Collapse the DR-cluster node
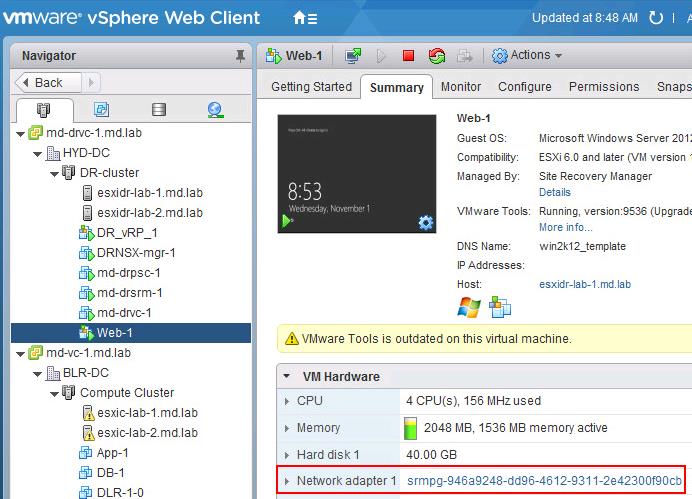The image size is (692, 499). (x=54, y=173)
